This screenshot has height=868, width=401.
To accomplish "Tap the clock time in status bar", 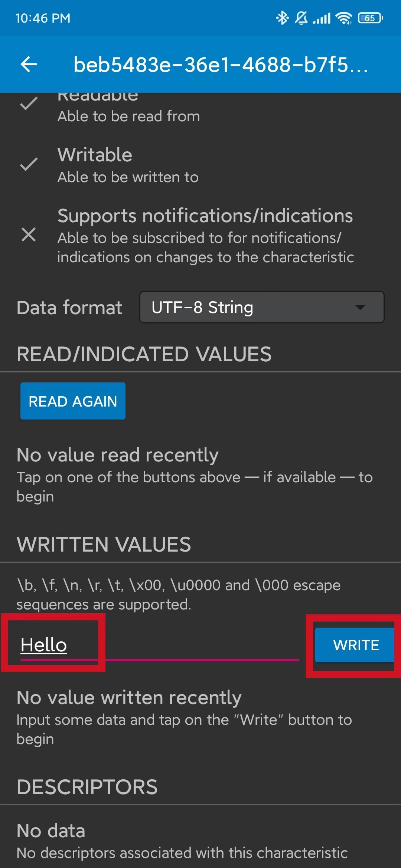I will point(43,18).
